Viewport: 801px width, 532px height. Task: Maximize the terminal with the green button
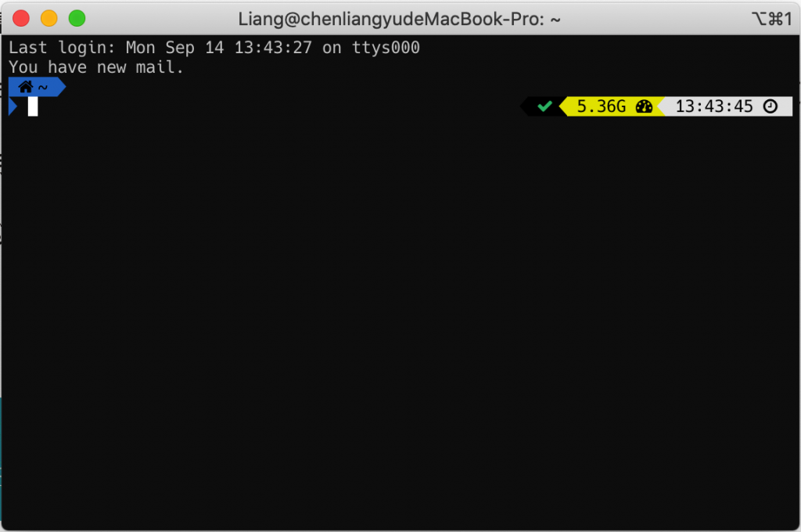(x=77, y=19)
